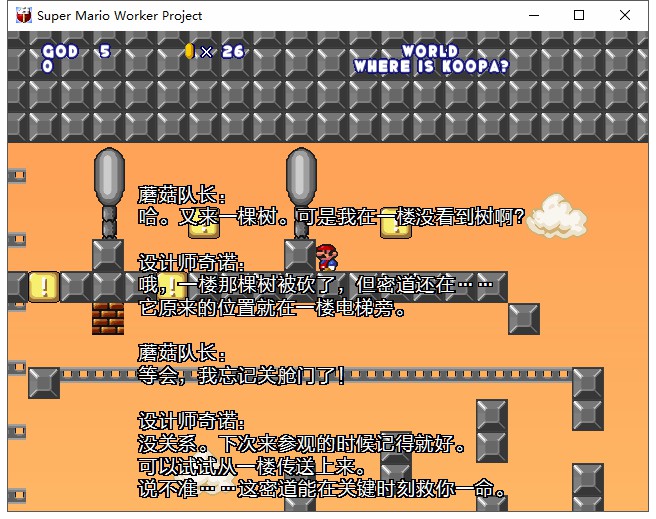Click the left gray capsule-shaped pillar top
656x519 pixels.
click(x=110, y=176)
